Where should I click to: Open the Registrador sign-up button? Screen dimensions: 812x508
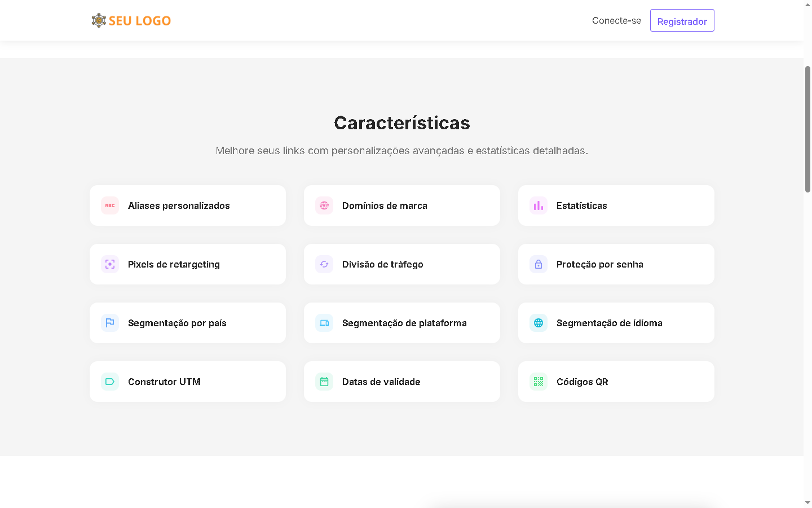coord(682,21)
